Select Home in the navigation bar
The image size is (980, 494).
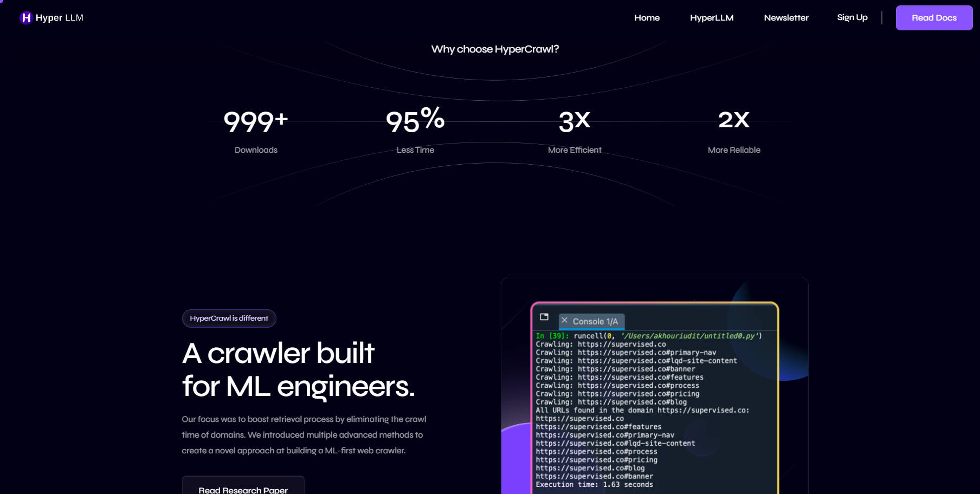click(647, 17)
